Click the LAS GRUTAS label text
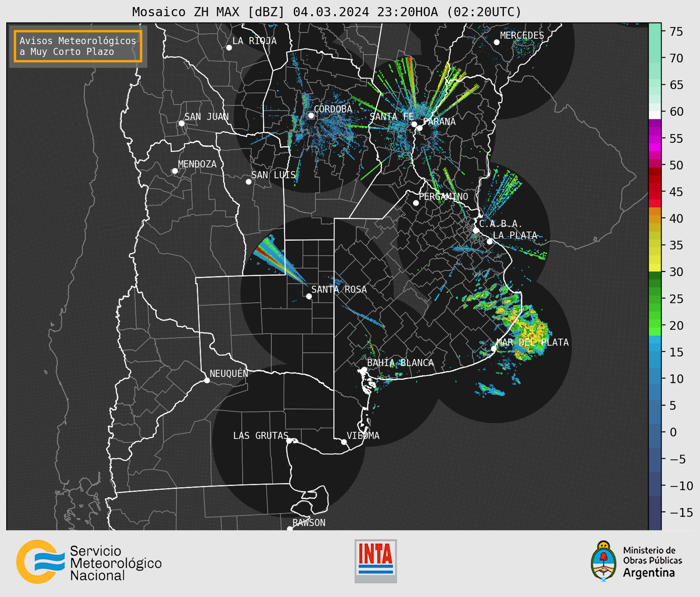 [261, 436]
